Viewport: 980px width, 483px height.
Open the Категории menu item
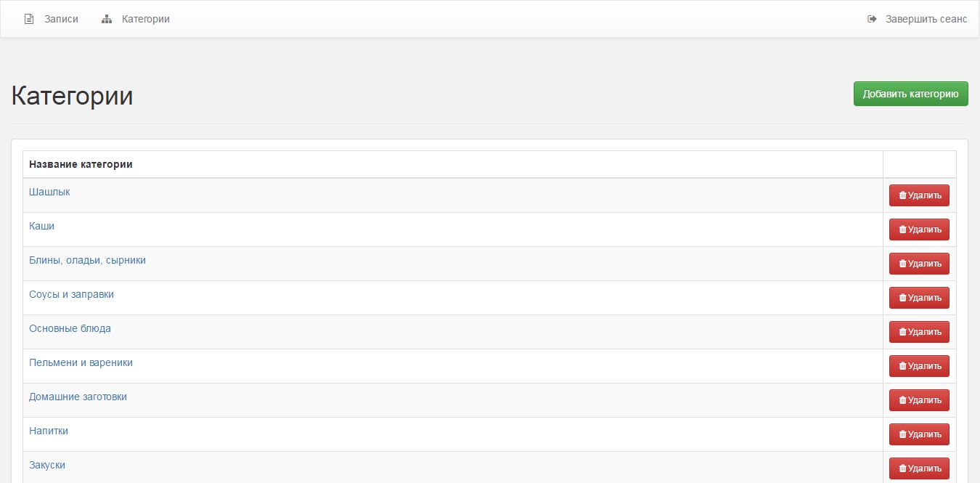click(145, 19)
